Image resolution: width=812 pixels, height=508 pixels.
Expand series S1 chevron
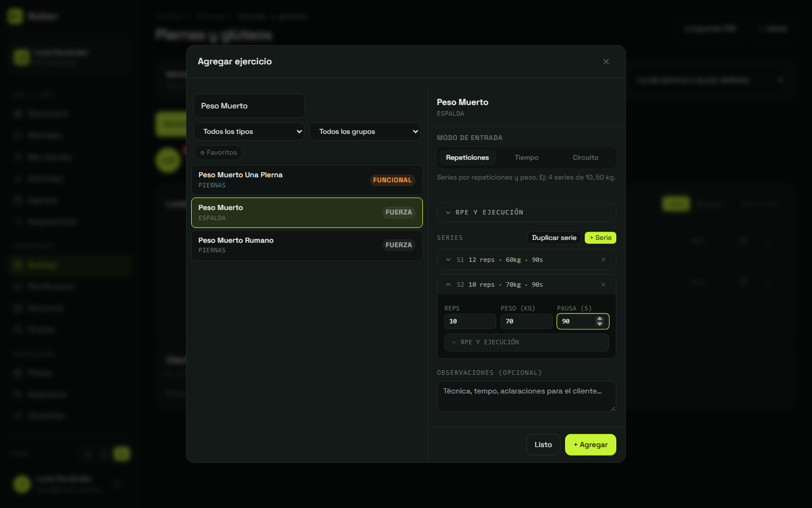448,260
